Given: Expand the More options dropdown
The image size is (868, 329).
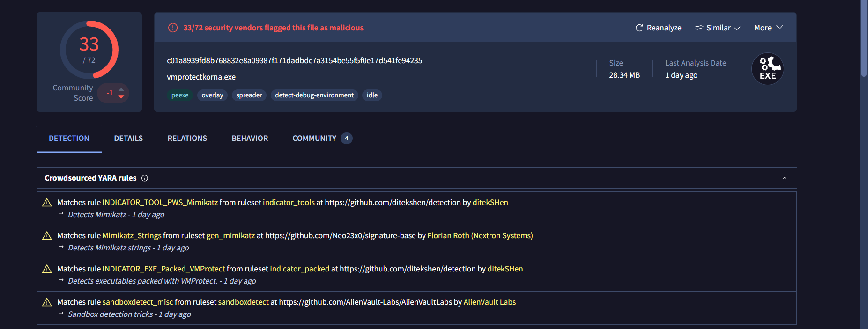Looking at the screenshot, I should coord(768,28).
